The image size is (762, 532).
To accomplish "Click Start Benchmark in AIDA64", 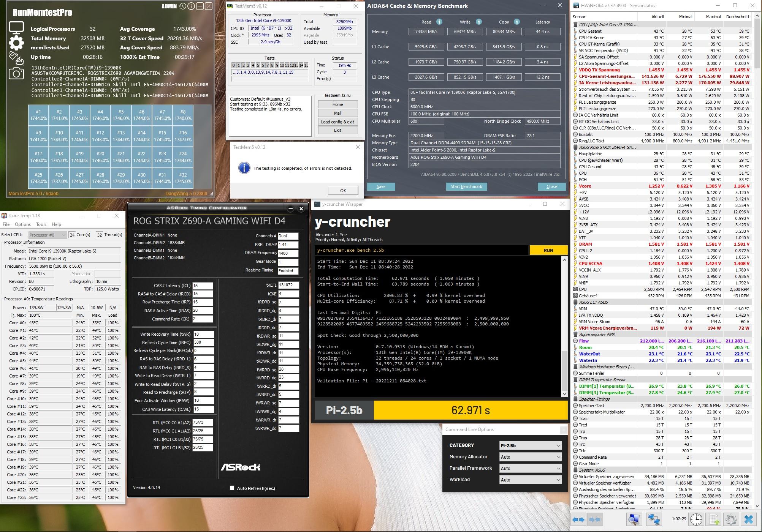I will (466, 186).
